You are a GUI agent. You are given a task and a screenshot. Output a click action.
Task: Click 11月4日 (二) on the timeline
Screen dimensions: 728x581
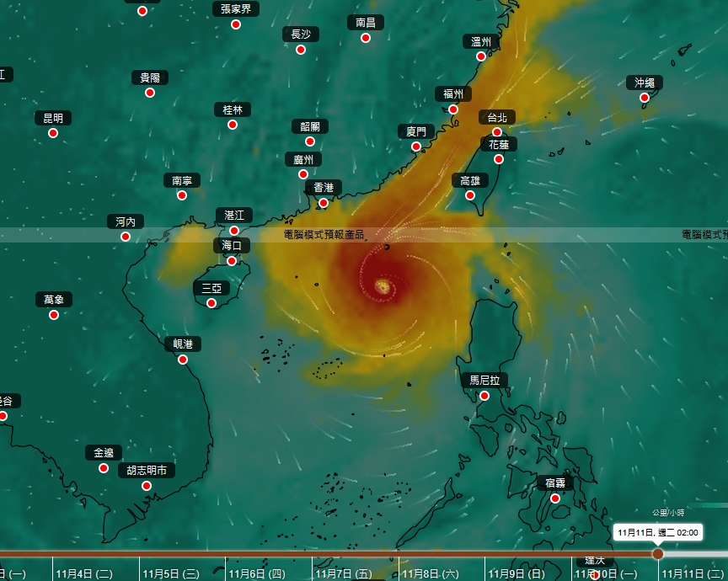point(83,573)
